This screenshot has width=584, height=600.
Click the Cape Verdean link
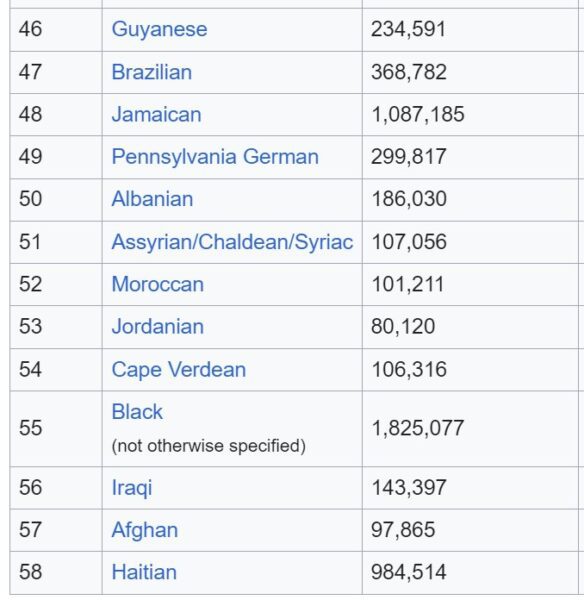pyautogui.click(x=179, y=370)
